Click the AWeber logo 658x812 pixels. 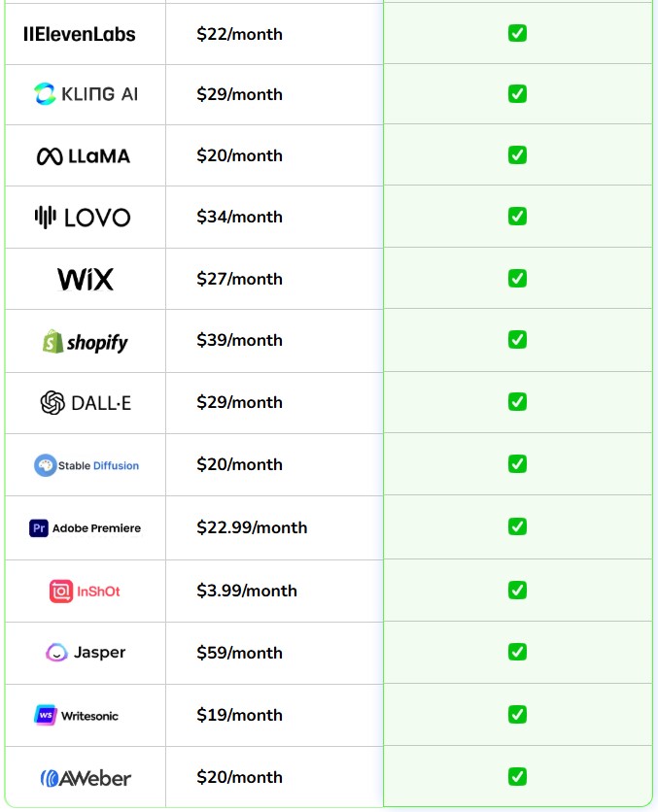86,778
